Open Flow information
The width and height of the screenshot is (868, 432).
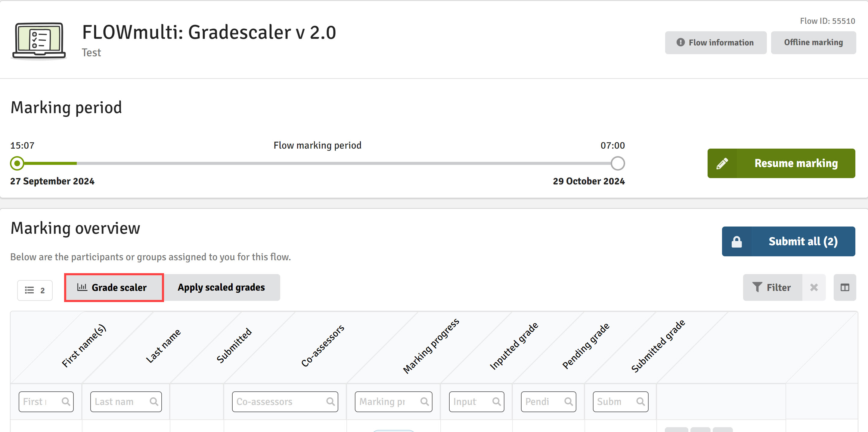coord(715,42)
